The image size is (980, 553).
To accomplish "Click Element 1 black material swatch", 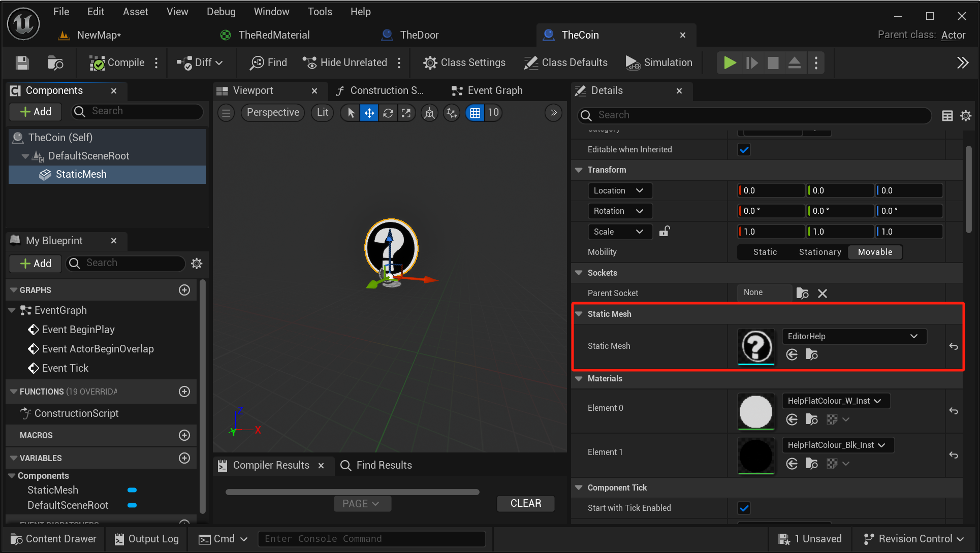I will 756,456.
